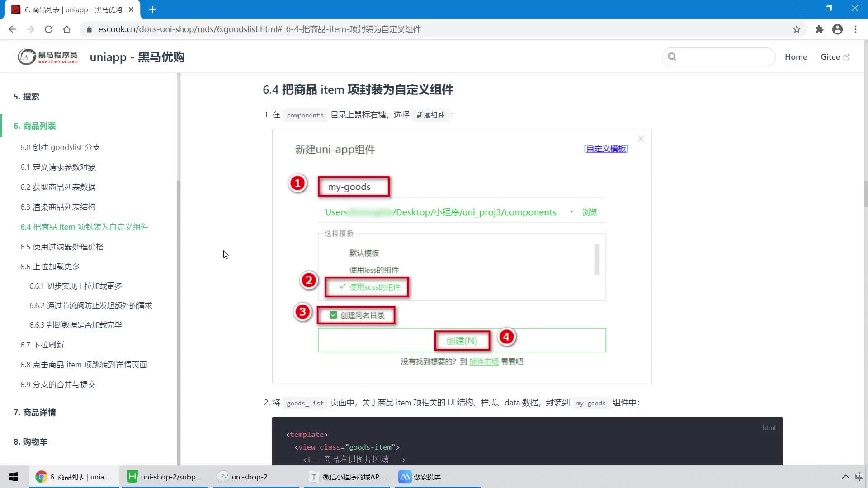Go to 6.6.2 通过节流阀防止发起额外的请求
This screenshot has height=488, width=868.
(x=90, y=305)
